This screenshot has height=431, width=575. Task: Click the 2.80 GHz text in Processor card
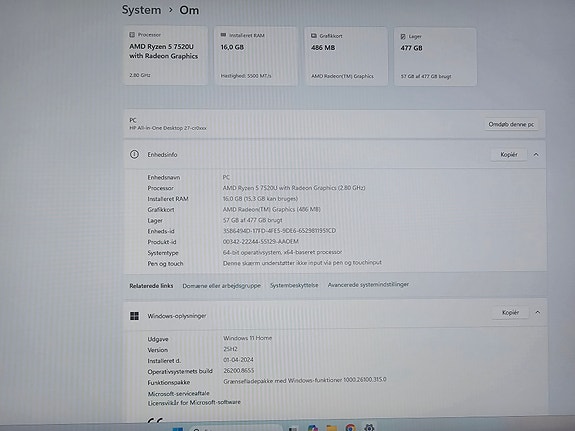point(140,75)
